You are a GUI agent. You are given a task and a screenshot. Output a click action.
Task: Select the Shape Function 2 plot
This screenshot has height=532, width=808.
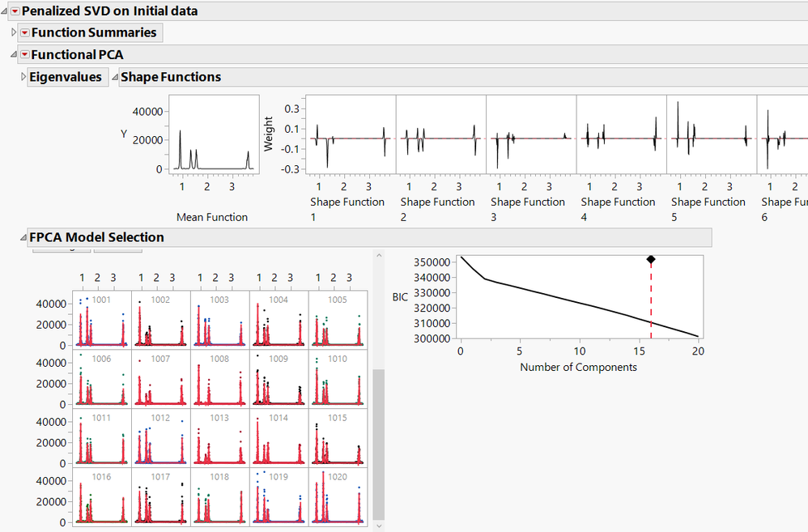(x=441, y=134)
